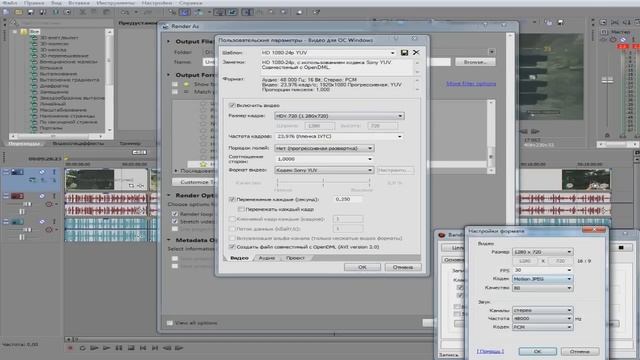Click the master volume fader in mixer
Image resolution: width=640 pixels, height=360 pixels.
pyautogui.click(x=607, y=80)
